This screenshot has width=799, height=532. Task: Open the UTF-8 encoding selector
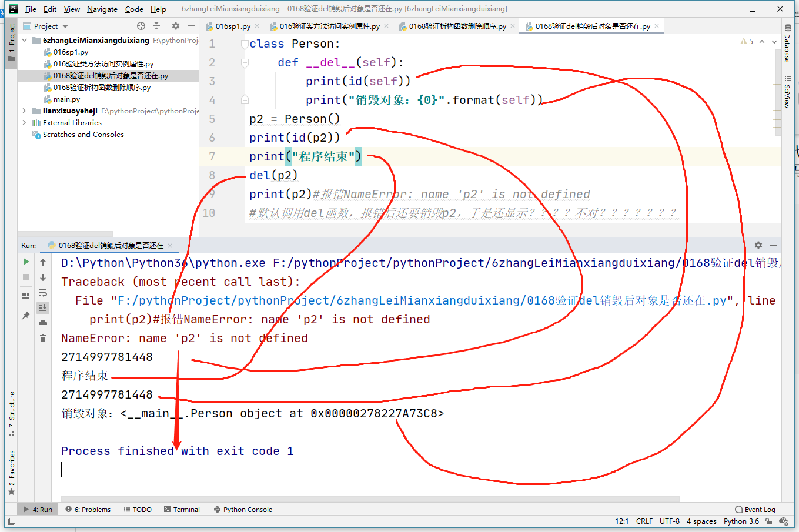(670, 521)
